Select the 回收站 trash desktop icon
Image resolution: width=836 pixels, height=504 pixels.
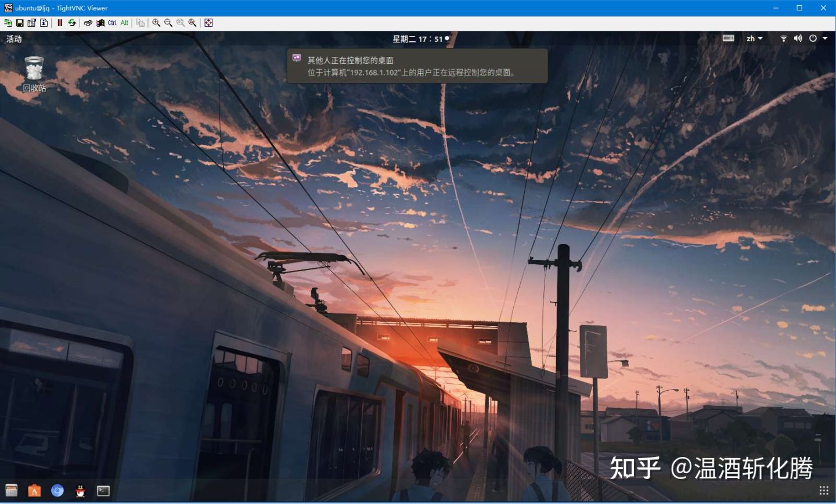[34, 74]
